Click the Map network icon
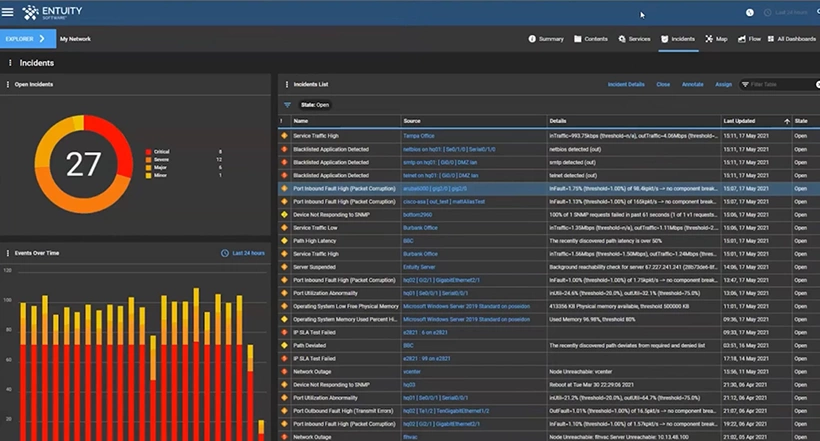Viewport: 820px width, 441px height. click(x=709, y=39)
